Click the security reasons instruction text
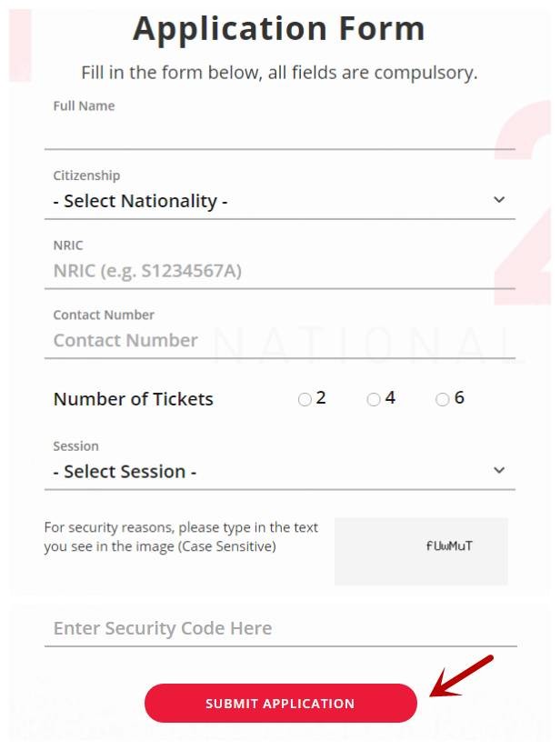 pyautogui.click(x=181, y=537)
